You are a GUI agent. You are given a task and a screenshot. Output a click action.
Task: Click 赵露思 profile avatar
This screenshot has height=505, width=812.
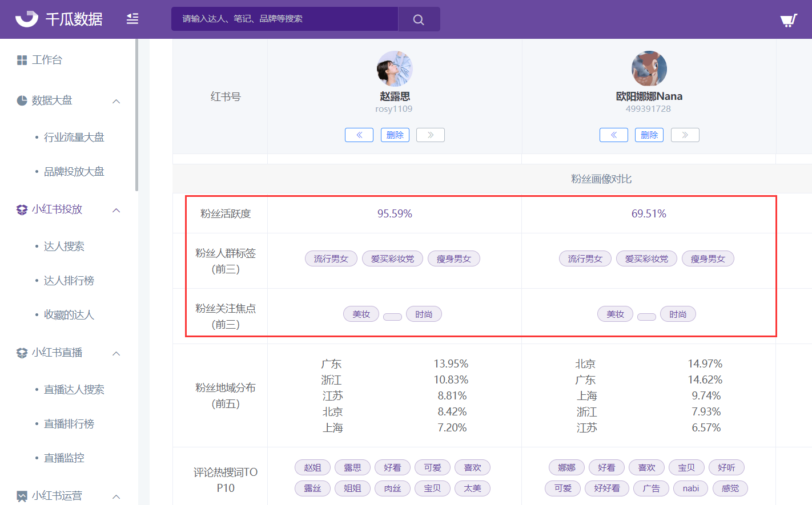tap(395, 68)
